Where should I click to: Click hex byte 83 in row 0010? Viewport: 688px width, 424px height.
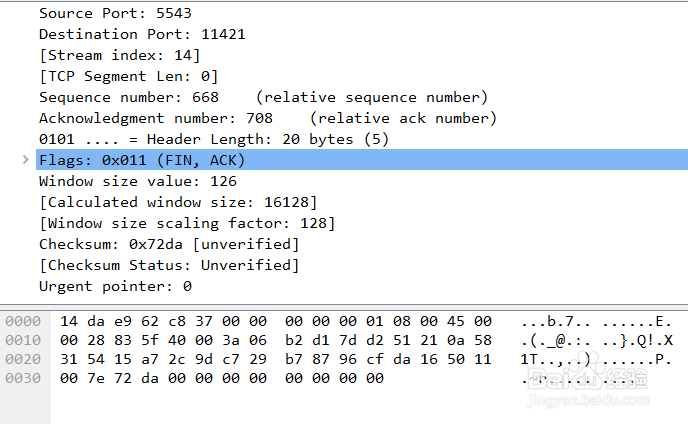pyautogui.click(x=123, y=340)
